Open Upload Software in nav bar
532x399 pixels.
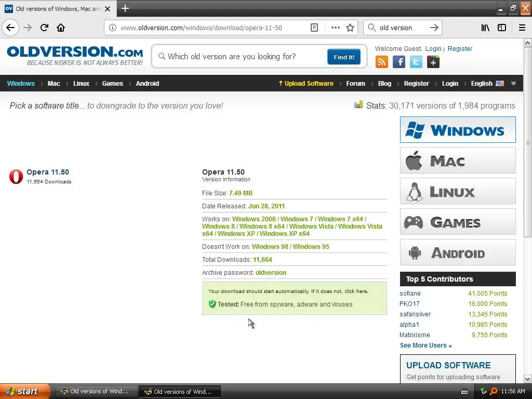click(x=306, y=84)
